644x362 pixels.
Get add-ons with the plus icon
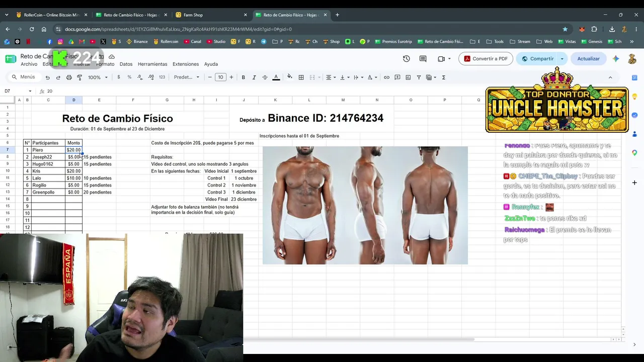(x=634, y=183)
